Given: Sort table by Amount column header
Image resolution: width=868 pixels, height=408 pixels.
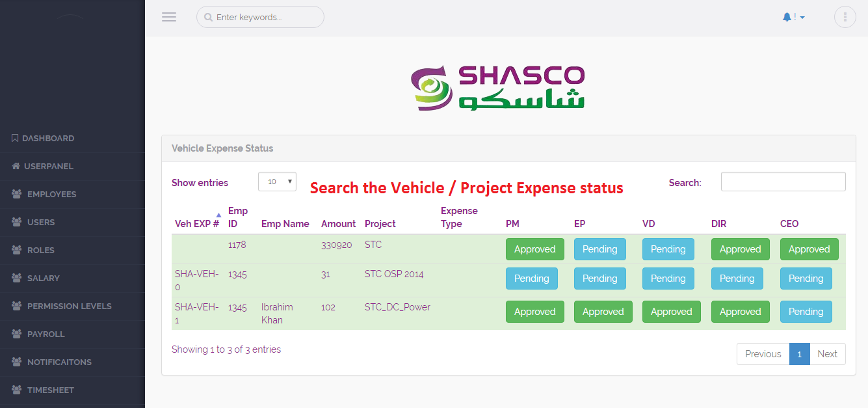Looking at the screenshot, I should pyautogui.click(x=338, y=223).
